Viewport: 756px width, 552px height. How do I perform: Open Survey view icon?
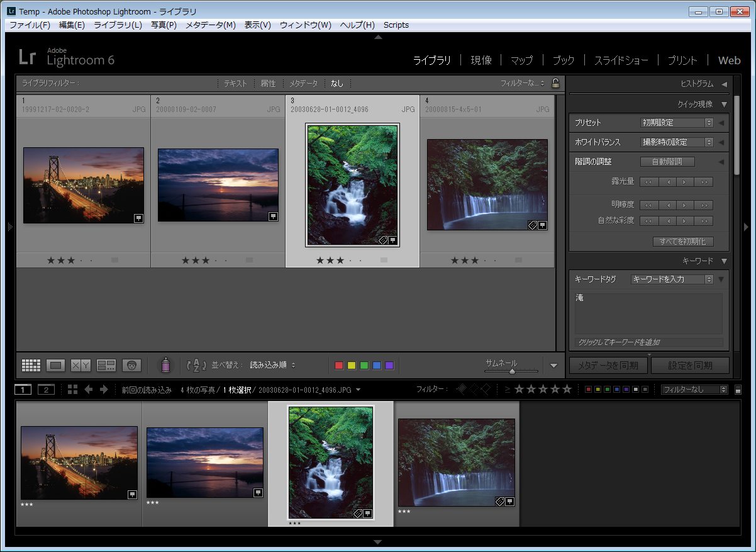106,365
